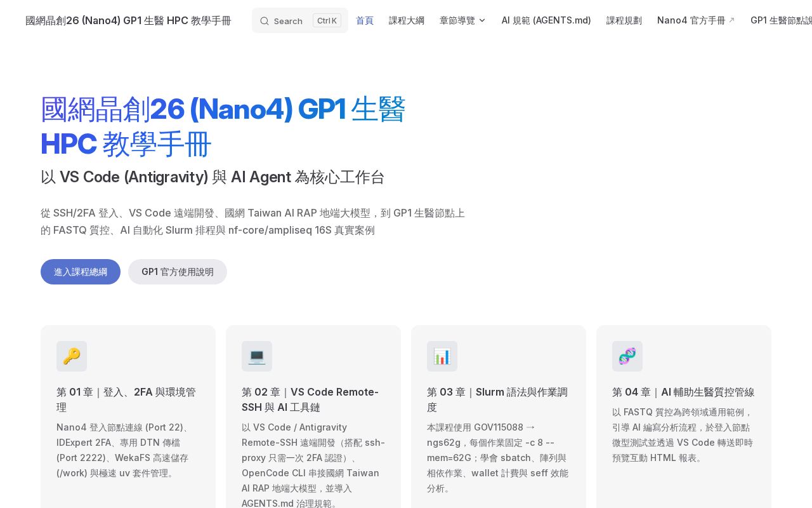Open AI 規範 (AGENTS.md) nav item
Viewport: 812px width, 508px height.
click(x=546, y=20)
